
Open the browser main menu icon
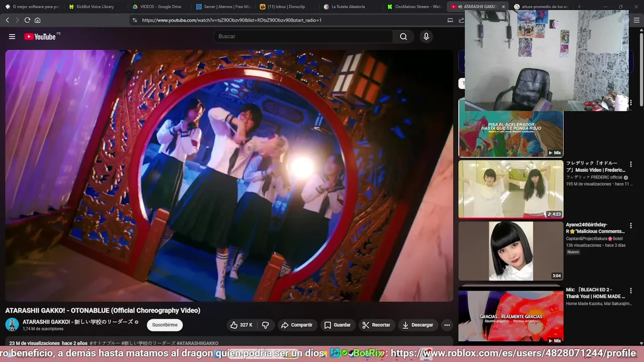[x=636, y=20]
